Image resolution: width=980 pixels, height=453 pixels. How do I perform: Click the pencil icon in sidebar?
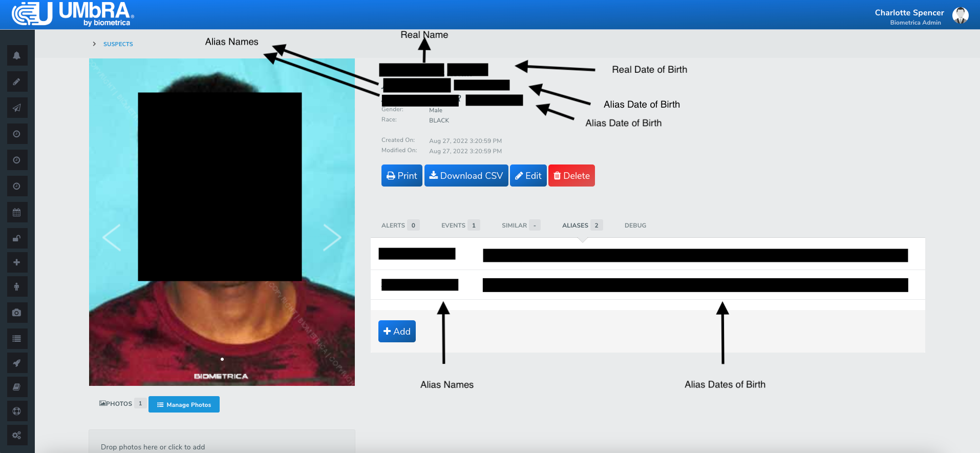click(x=17, y=81)
